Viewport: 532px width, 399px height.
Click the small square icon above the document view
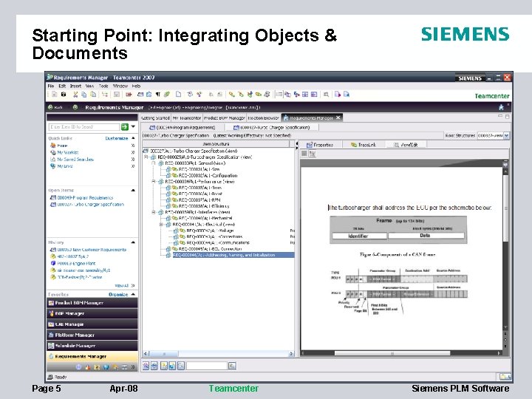point(304,154)
